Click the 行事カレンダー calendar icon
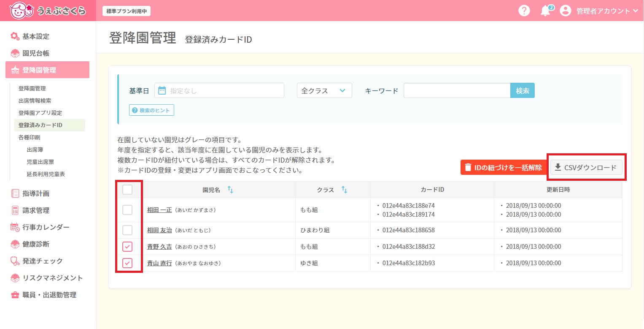The image size is (644, 329). tap(15, 227)
